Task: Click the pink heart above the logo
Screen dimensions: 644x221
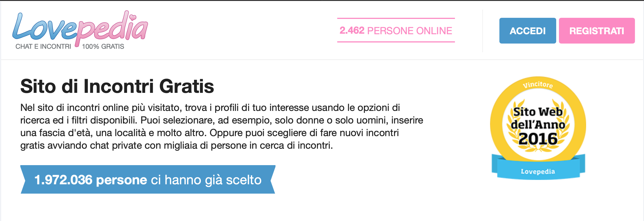Action: pos(133,18)
